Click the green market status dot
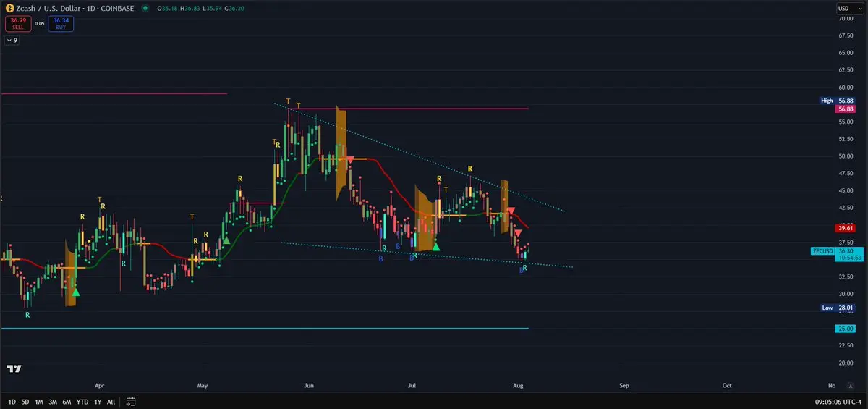 point(145,8)
